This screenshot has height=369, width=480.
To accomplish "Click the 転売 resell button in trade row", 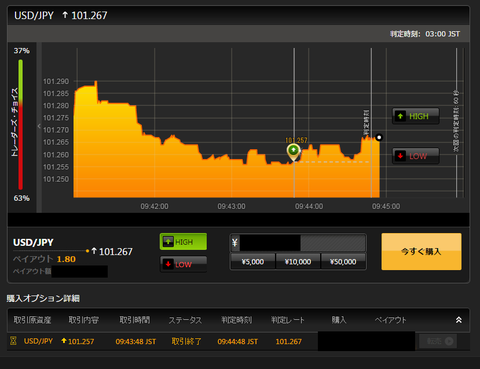I will (438, 341).
